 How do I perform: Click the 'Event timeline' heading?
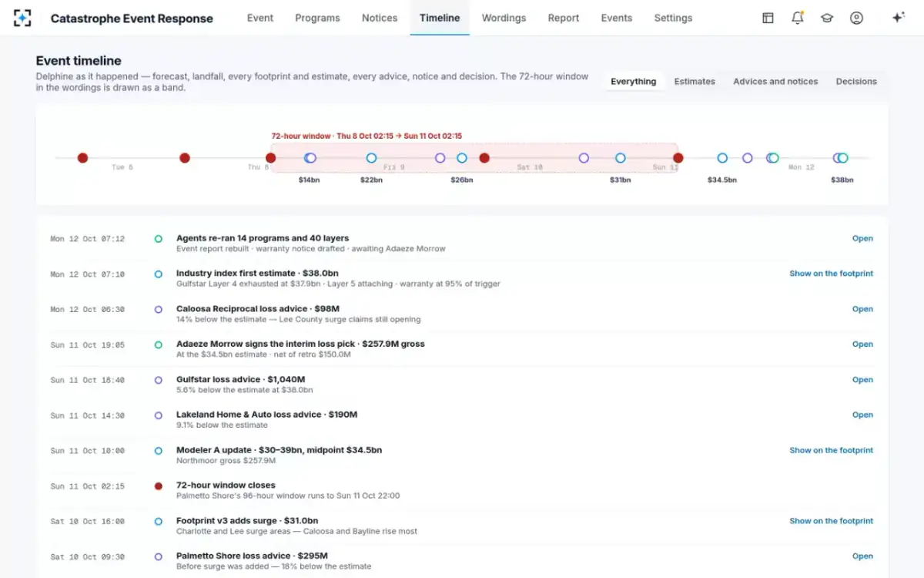click(x=79, y=61)
